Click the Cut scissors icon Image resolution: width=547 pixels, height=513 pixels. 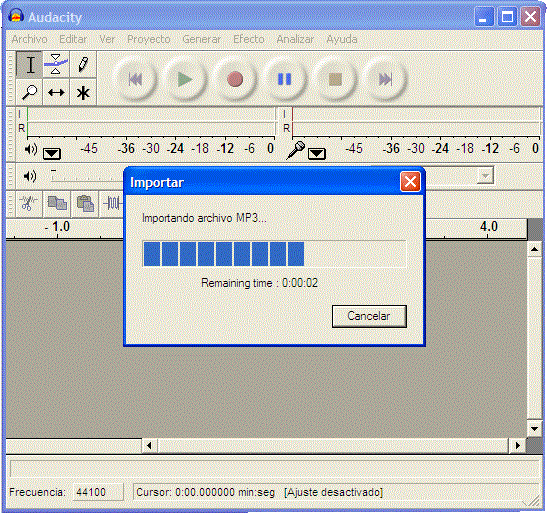29,203
